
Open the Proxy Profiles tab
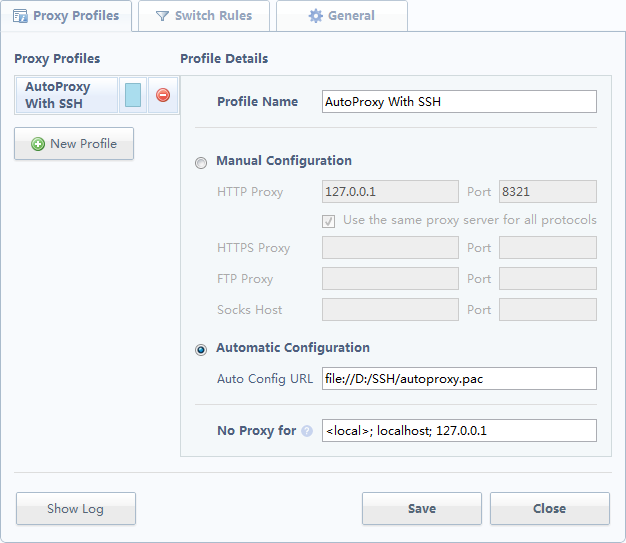coord(66,16)
